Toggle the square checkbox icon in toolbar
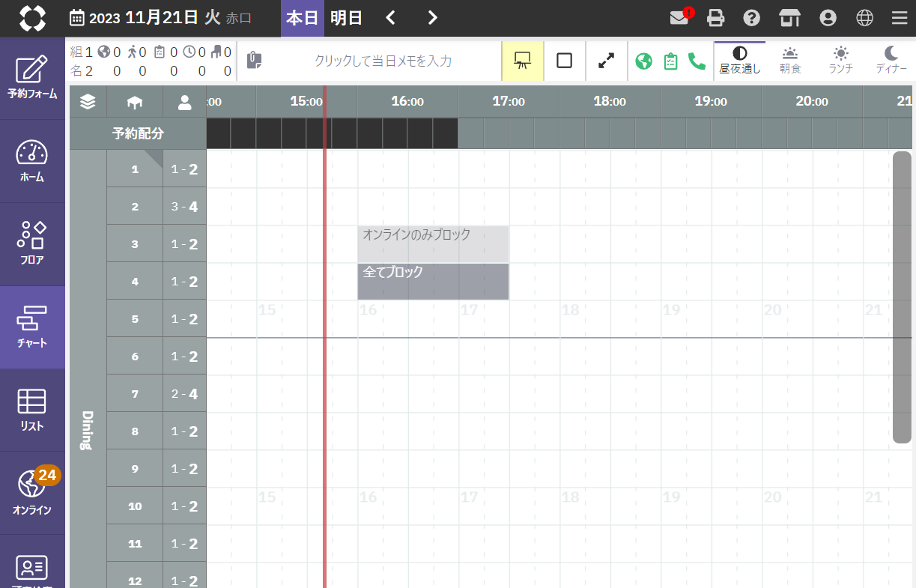The image size is (916, 588). (565, 61)
